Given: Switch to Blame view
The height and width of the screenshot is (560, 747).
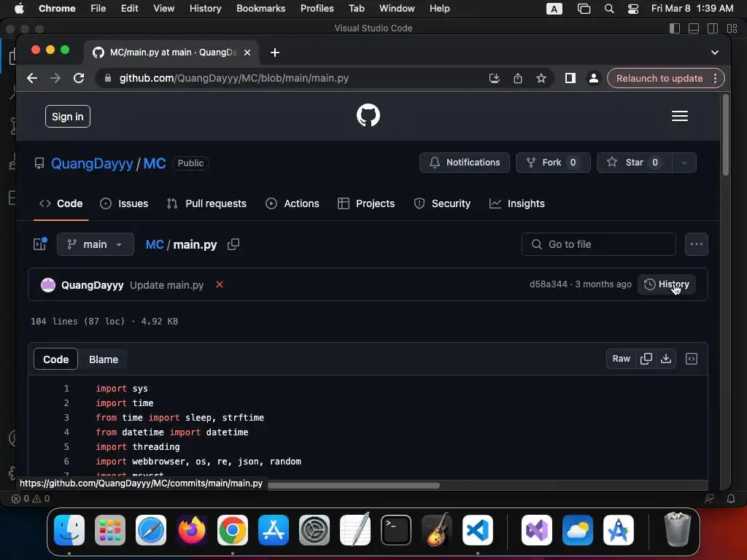Looking at the screenshot, I should pyautogui.click(x=104, y=359).
